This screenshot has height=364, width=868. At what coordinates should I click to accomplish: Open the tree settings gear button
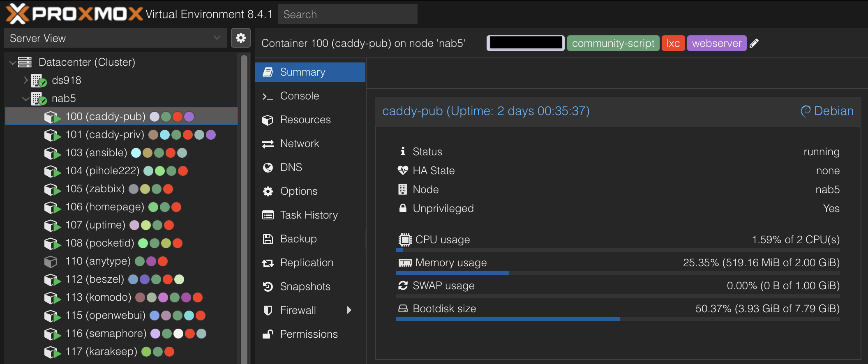pyautogui.click(x=241, y=38)
